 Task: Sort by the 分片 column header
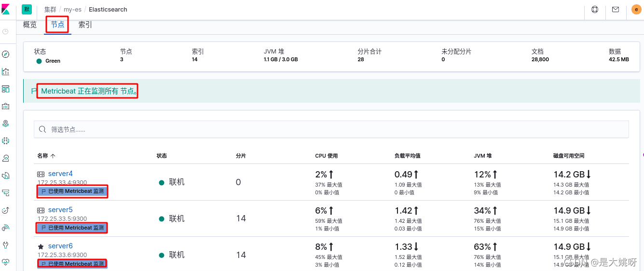click(241, 156)
